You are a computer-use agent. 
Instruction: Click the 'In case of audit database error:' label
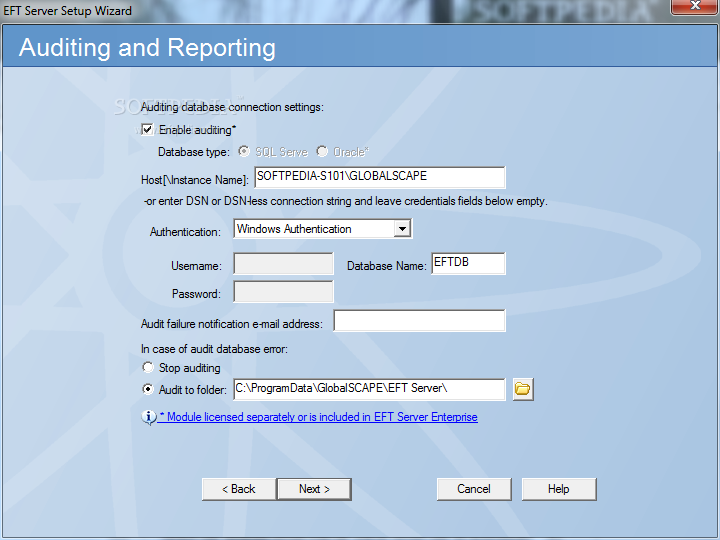pos(214,349)
